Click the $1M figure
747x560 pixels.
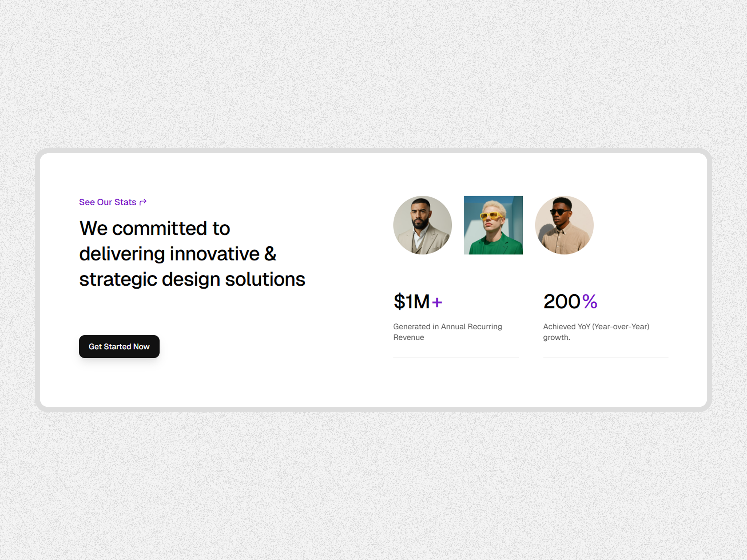[x=411, y=301]
